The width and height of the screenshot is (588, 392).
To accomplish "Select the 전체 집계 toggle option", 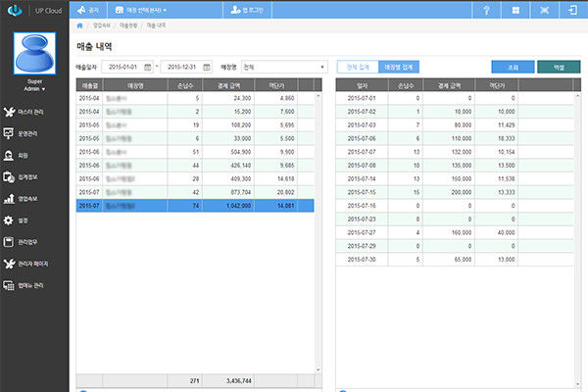I will (358, 67).
